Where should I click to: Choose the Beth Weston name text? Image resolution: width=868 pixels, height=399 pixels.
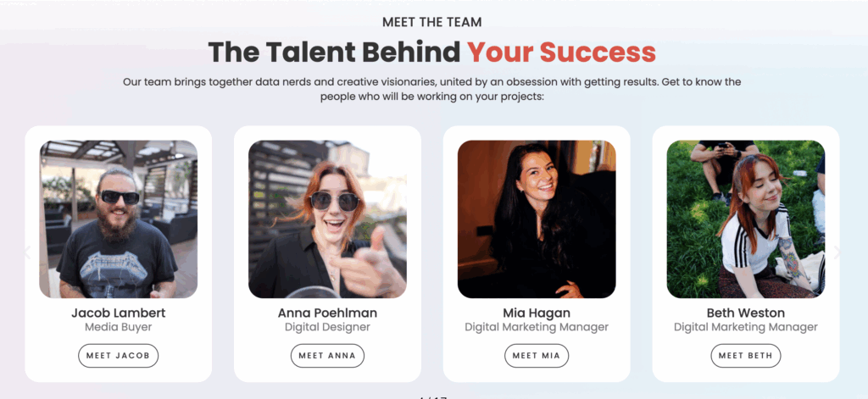745,313
